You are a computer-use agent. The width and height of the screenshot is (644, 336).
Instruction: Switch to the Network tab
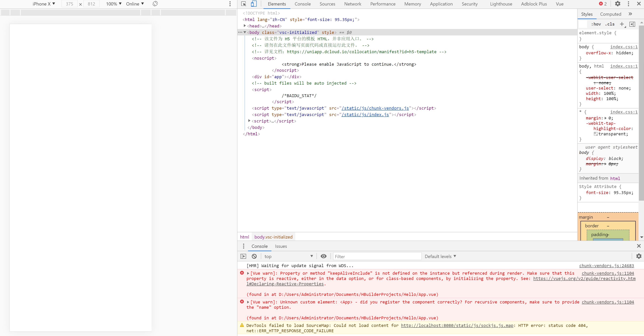353,4
